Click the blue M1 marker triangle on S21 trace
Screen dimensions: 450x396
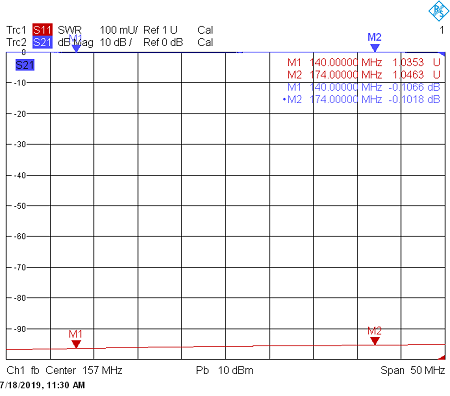click(x=76, y=48)
